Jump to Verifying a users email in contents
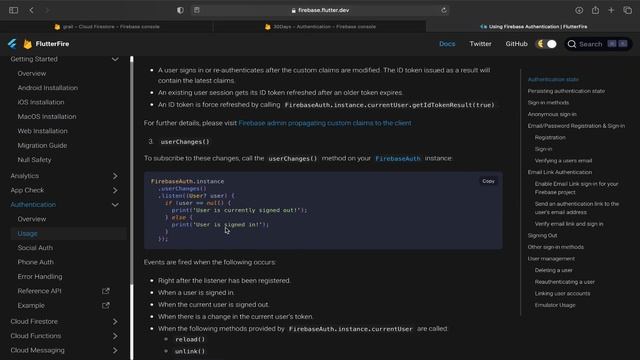 pyautogui.click(x=563, y=161)
